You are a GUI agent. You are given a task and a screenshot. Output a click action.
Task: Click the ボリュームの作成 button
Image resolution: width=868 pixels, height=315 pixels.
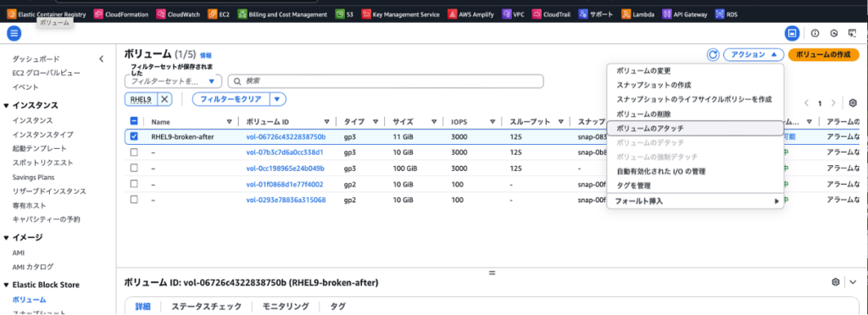click(824, 55)
